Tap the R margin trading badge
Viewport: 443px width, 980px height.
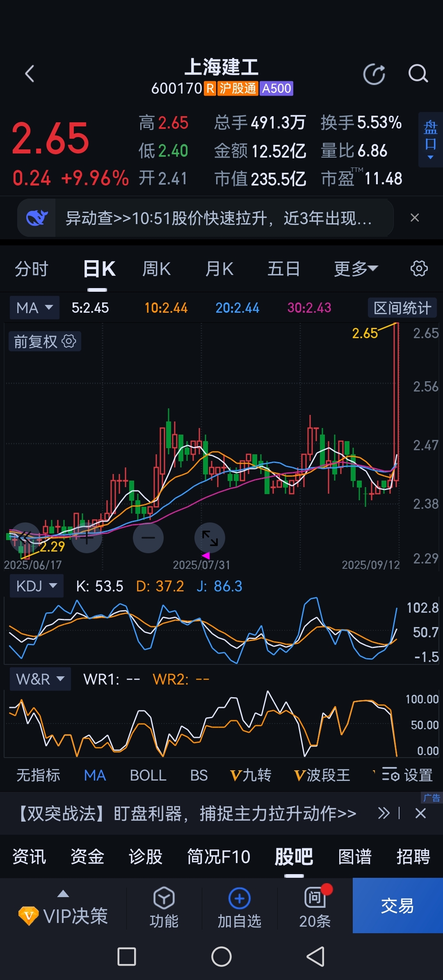pyautogui.click(x=210, y=88)
